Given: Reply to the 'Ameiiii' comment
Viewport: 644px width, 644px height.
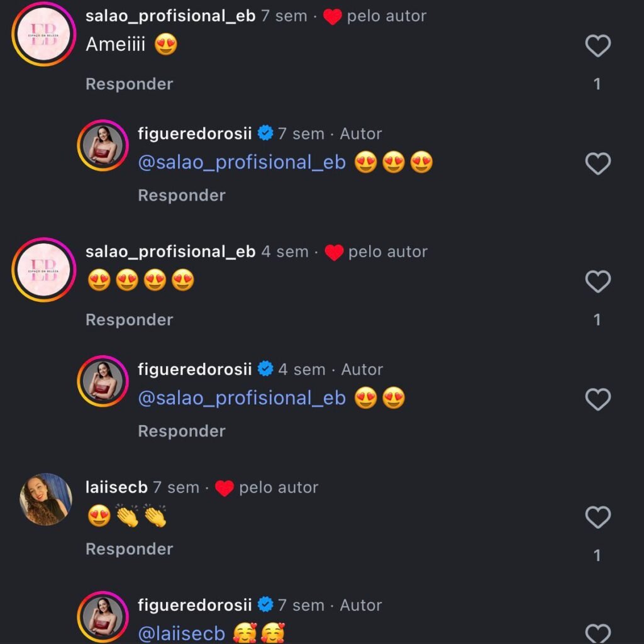Looking at the screenshot, I should click(x=129, y=84).
